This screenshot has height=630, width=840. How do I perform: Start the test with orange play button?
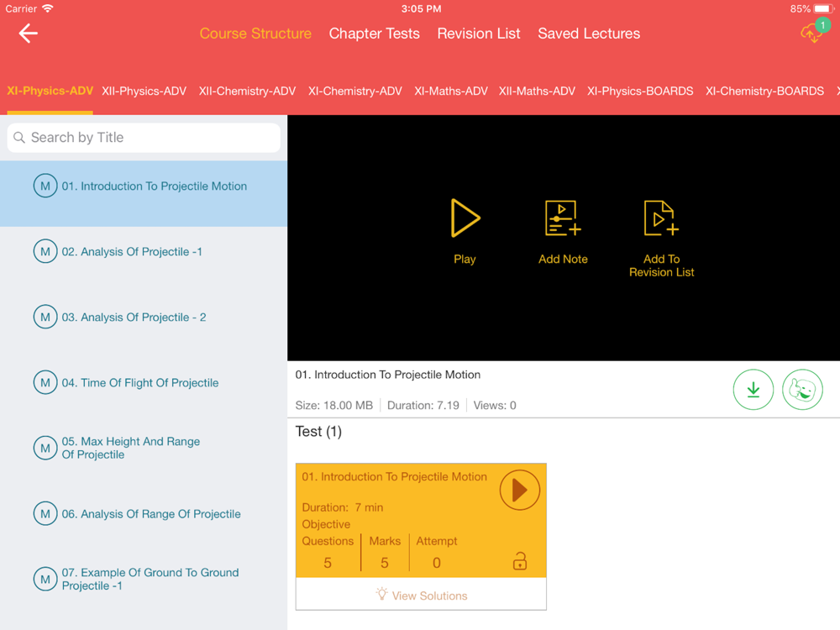coord(519,490)
